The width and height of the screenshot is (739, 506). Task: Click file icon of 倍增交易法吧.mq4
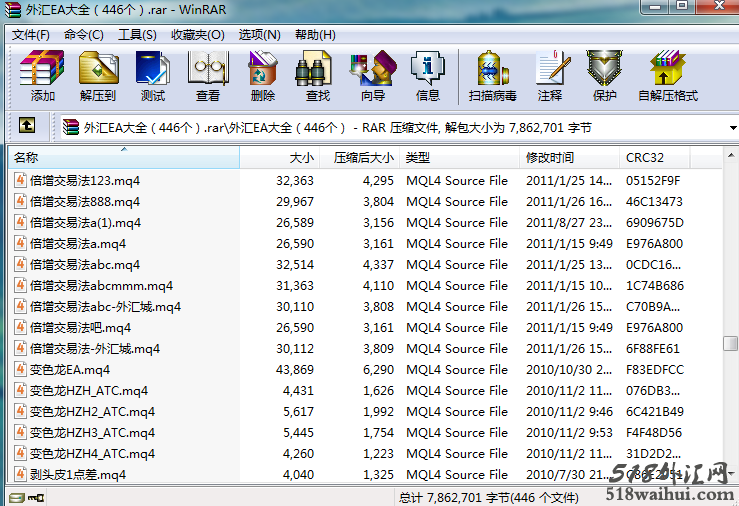tap(20, 327)
